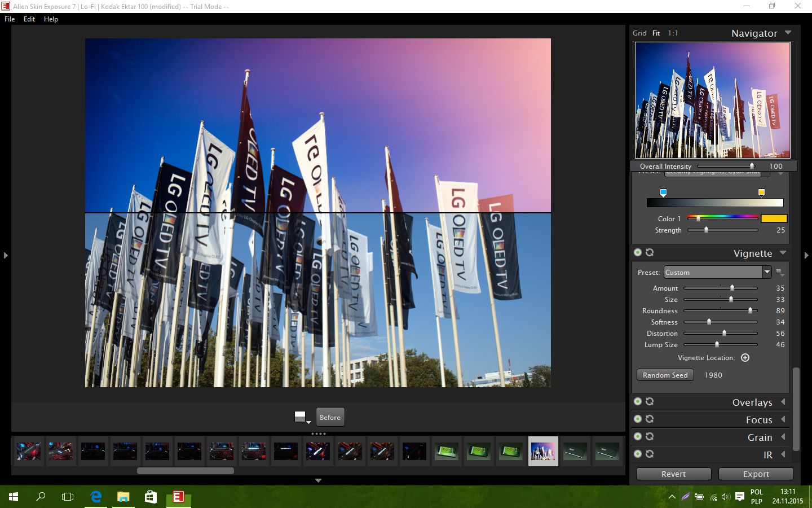Click the Navigator preview image
Viewport: 812px width, 508px height.
point(712,100)
